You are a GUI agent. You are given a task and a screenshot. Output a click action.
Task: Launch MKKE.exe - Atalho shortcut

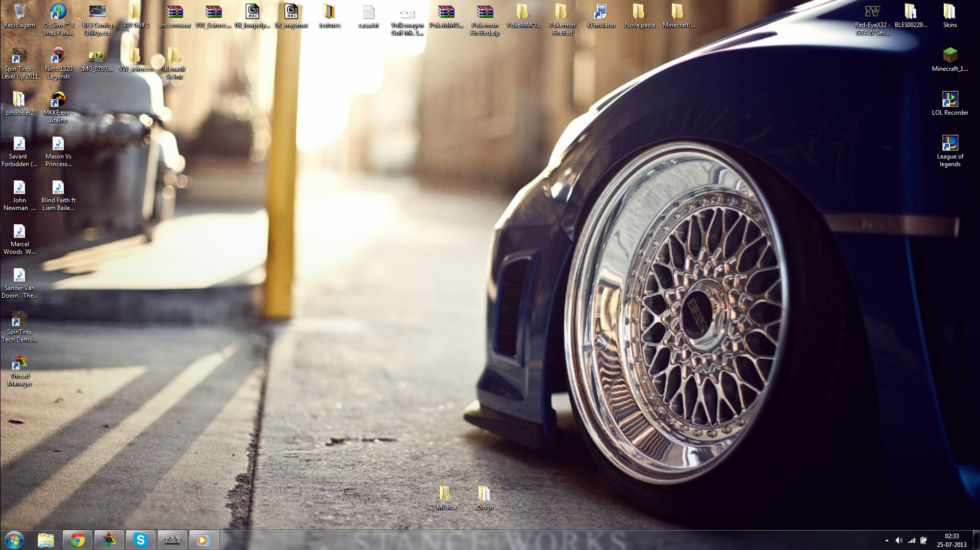(58, 107)
